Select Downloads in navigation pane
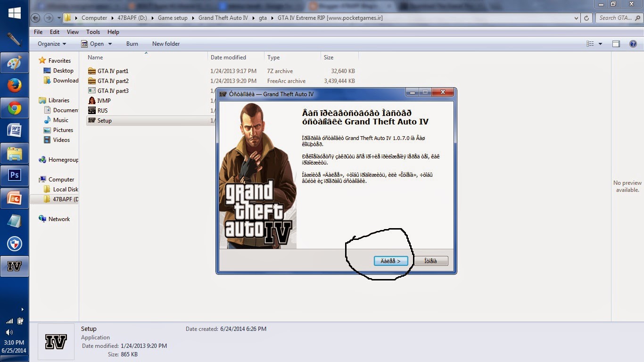 61,81
